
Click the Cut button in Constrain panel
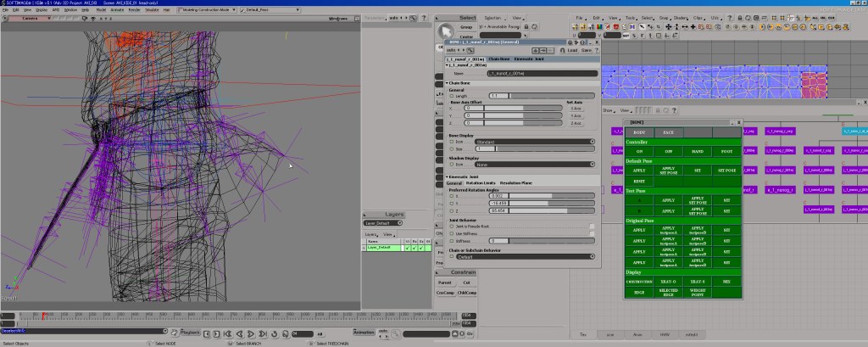point(466,282)
